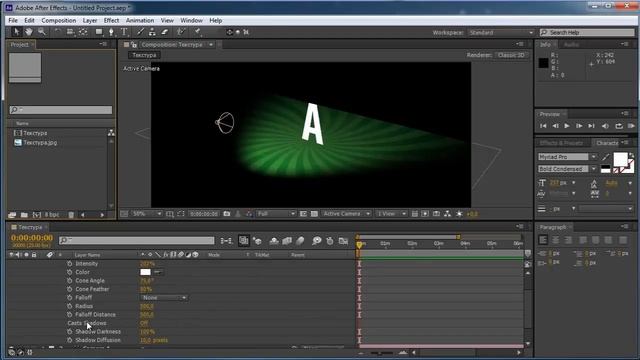Toggle loop option in Preview panel

(619, 126)
